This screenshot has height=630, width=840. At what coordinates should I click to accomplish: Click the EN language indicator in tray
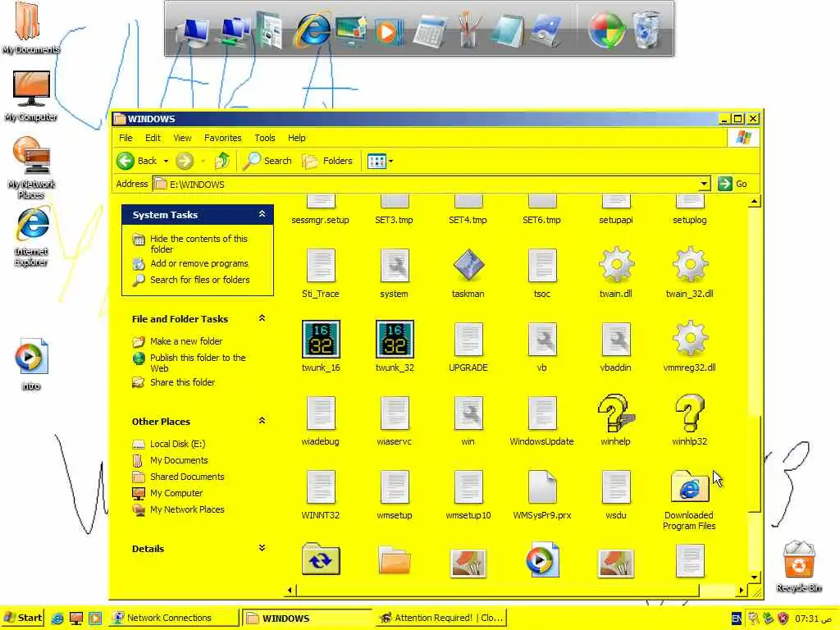(x=737, y=619)
